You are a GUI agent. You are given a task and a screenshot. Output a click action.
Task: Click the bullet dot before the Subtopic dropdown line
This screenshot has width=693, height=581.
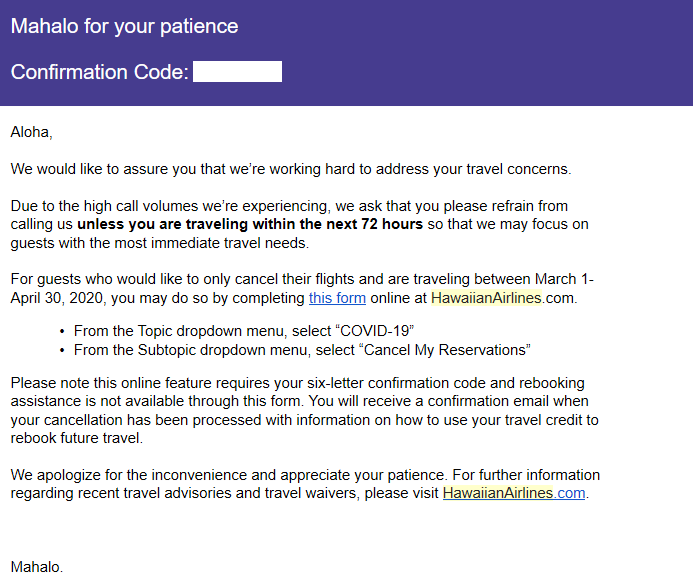(x=62, y=350)
